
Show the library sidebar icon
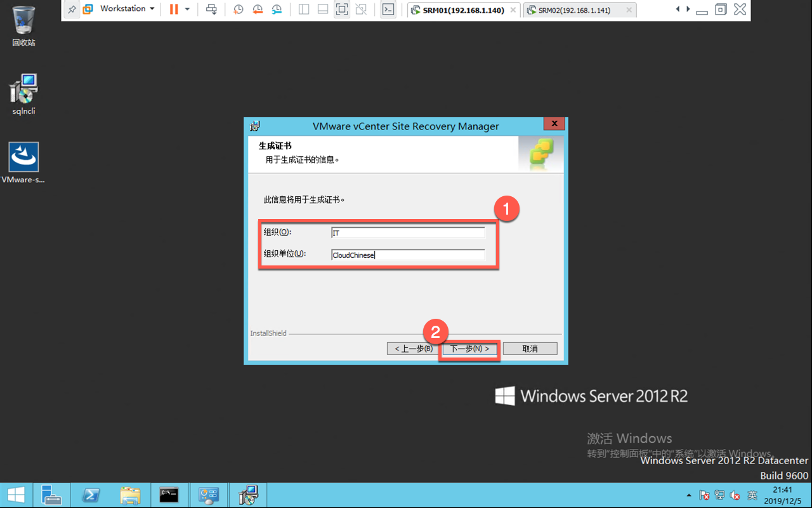pos(304,10)
